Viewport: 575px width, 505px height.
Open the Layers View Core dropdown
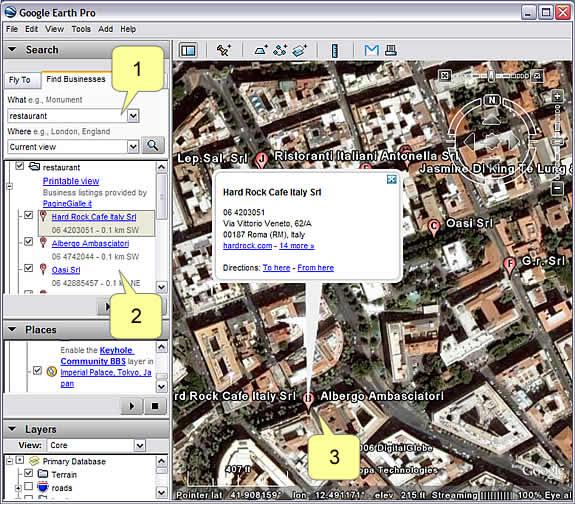139,446
